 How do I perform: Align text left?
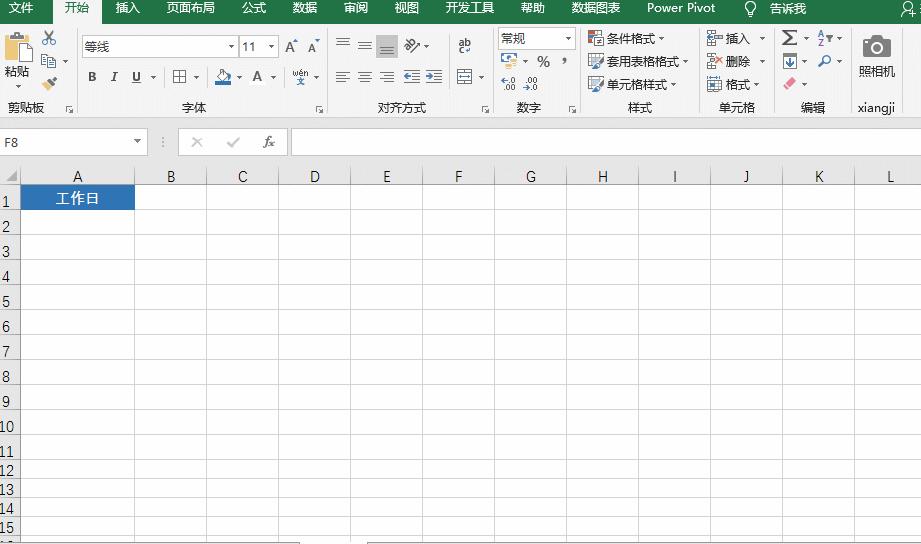click(x=343, y=77)
